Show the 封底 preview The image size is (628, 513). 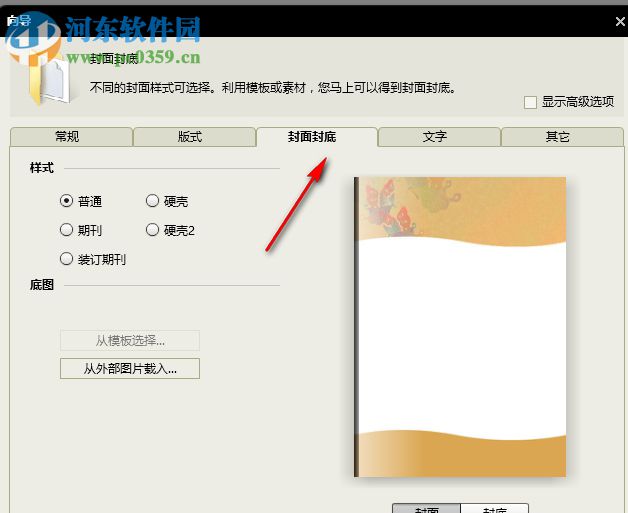tap(495, 509)
